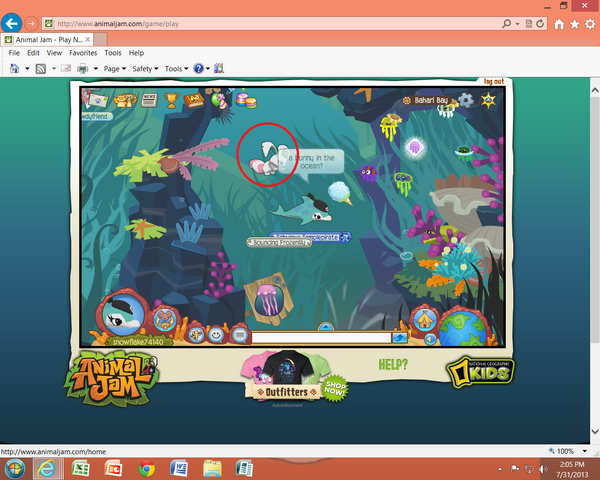This screenshot has width=600, height=480.
Task: Click the page scrollbar down arrow
Action: tap(595, 431)
